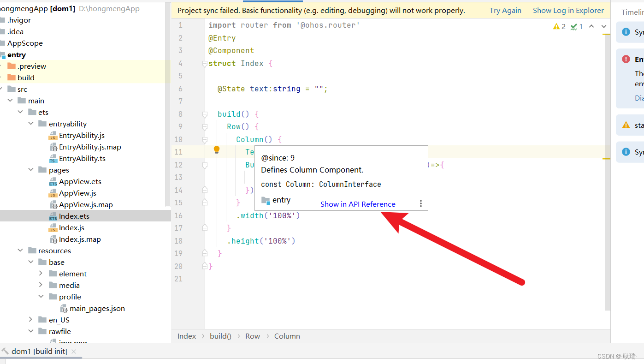Fold Row() block at line 9
Viewport: 644px width, 364px height.
[x=205, y=127]
